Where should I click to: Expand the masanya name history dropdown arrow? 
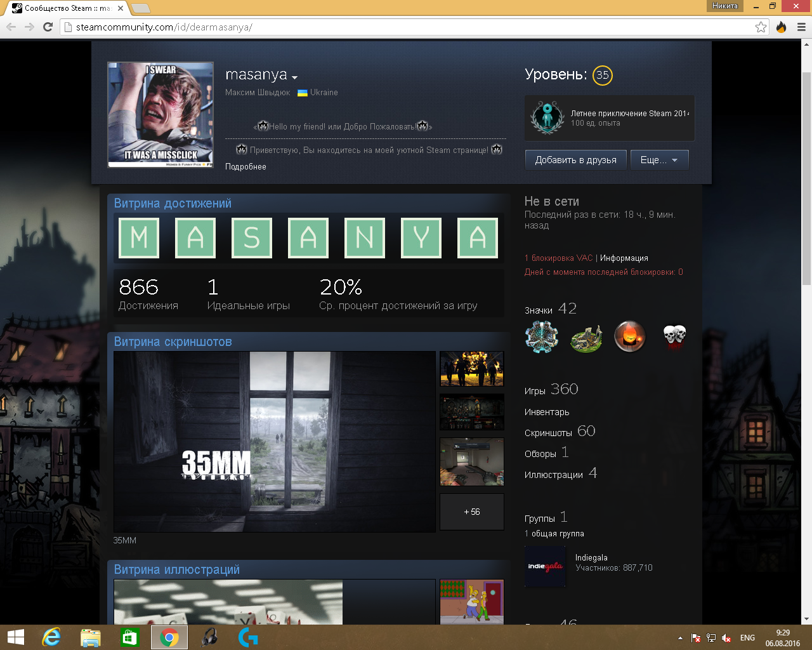click(295, 77)
